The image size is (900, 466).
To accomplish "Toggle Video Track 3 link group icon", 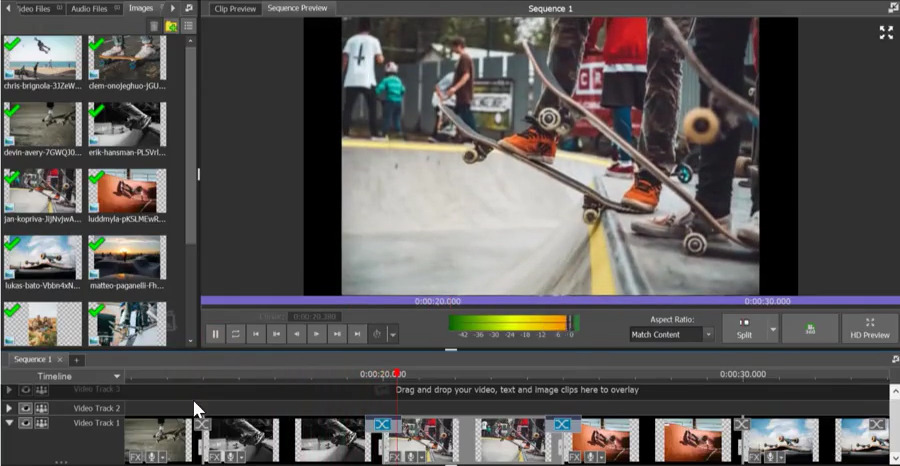I will (41, 390).
